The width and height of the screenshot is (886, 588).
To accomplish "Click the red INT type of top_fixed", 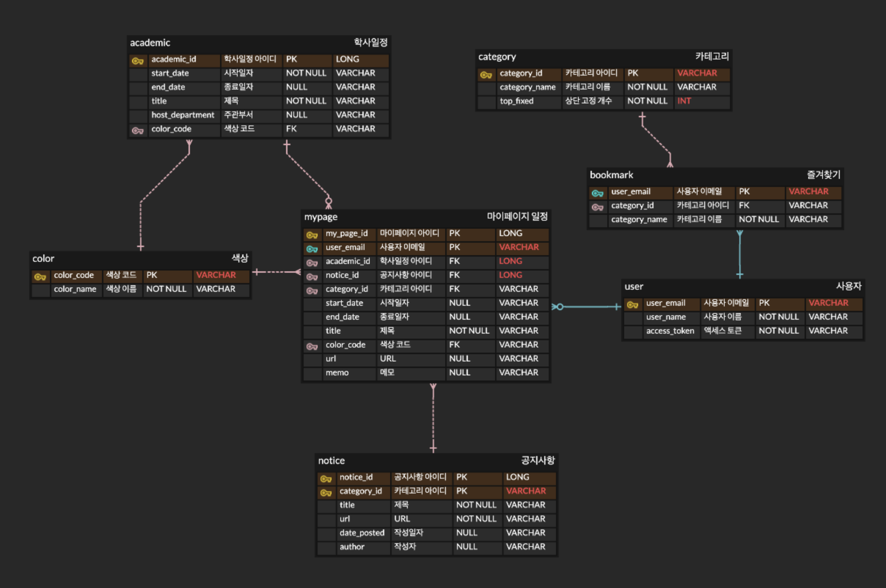I will pyautogui.click(x=684, y=101).
